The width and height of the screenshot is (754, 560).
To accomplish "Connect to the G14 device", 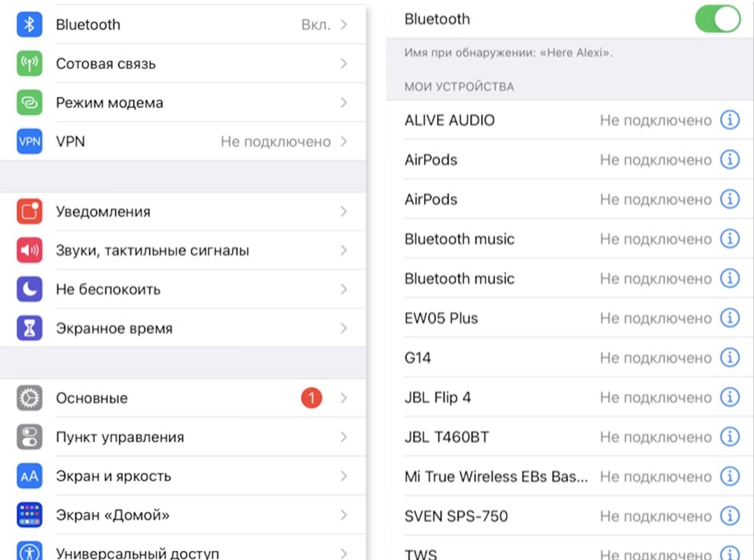I will click(x=570, y=358).
